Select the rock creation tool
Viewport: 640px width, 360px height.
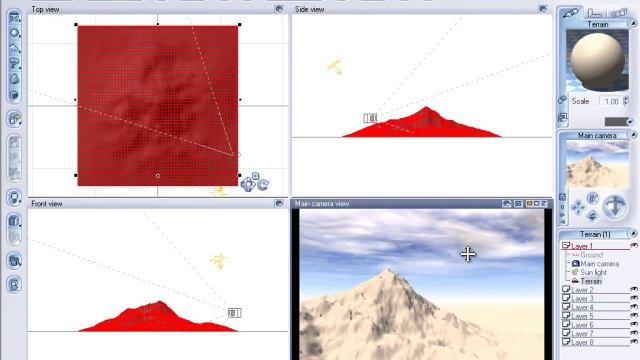coord(15,79)
